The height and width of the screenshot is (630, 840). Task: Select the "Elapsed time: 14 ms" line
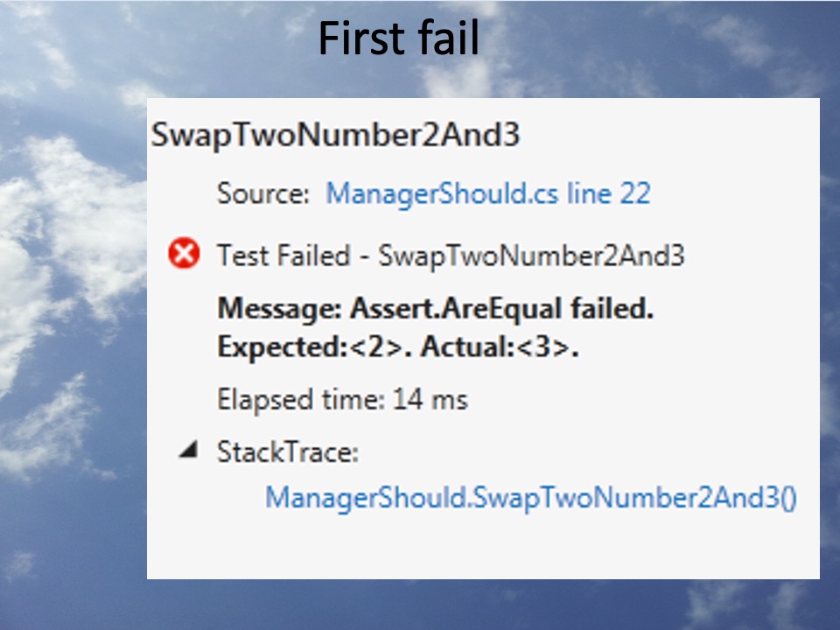coord(342,400)
